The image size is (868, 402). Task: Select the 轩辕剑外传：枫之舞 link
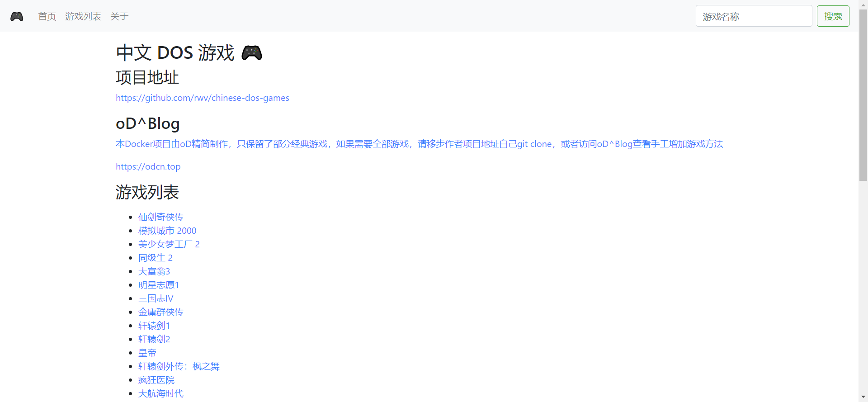coord(179,366)
